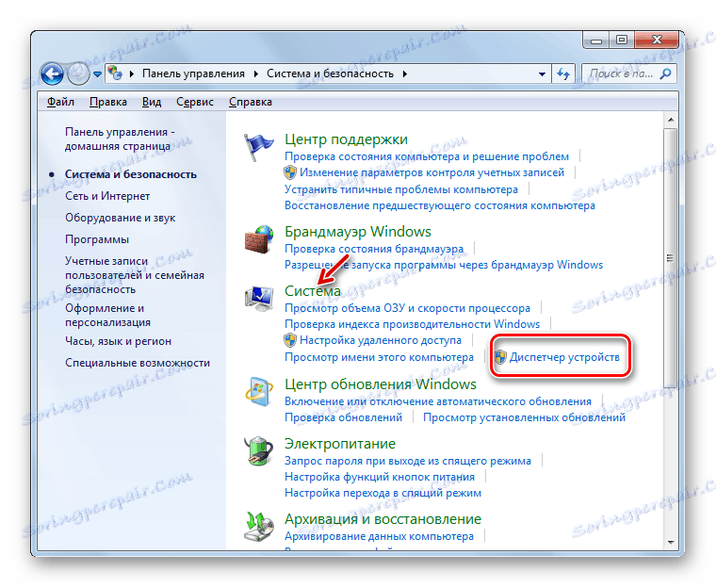Open Архивирование данных компьютера link
This screenshot has width=716, height=588.
pos(379,536)
